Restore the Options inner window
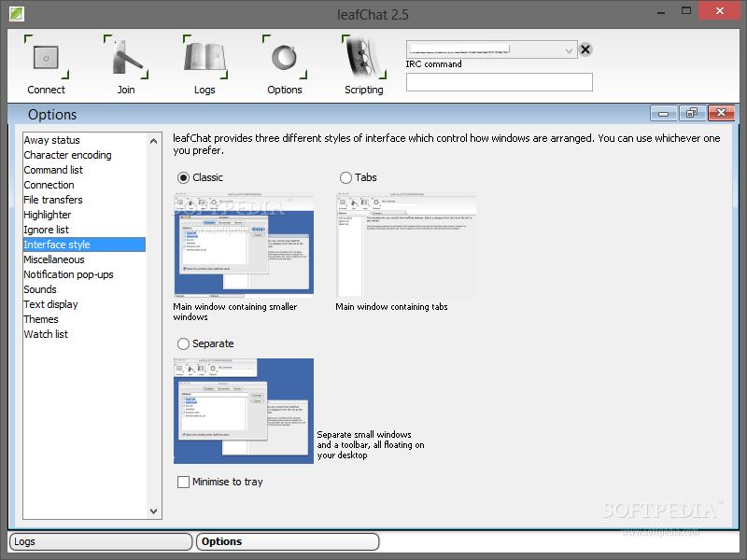Image resolution: width=747 pixels, height=560 pixels. pyautogui.click(x=692, y=113)
